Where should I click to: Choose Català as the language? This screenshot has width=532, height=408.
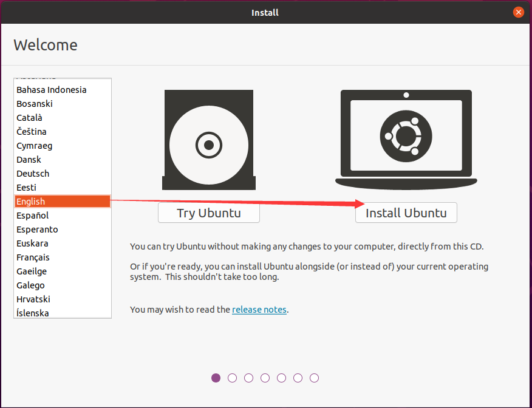[x=63, y=118]
